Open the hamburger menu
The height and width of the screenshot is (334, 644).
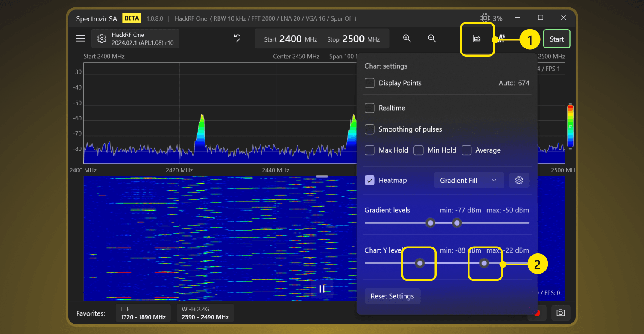80,39
